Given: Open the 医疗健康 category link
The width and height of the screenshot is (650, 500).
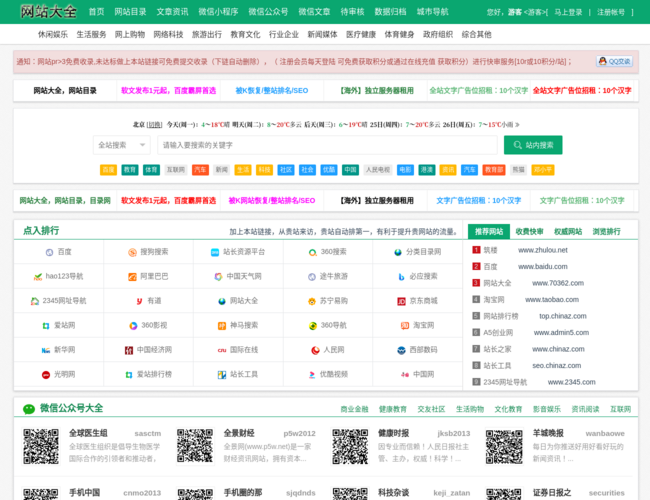Looking at the screenshot, I should (x=361, y=34).
